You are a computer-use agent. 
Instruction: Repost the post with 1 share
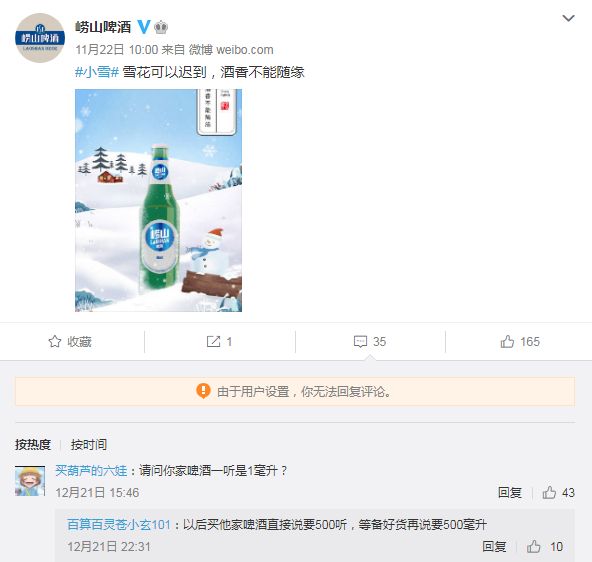coord(219,342)
